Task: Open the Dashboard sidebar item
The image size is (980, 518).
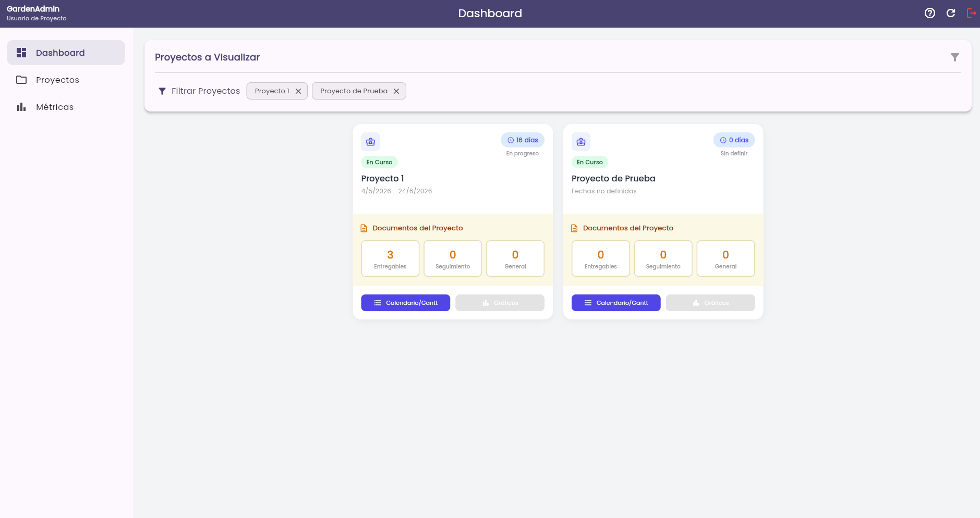Action: pyautogui.click(x=66, y=53)
